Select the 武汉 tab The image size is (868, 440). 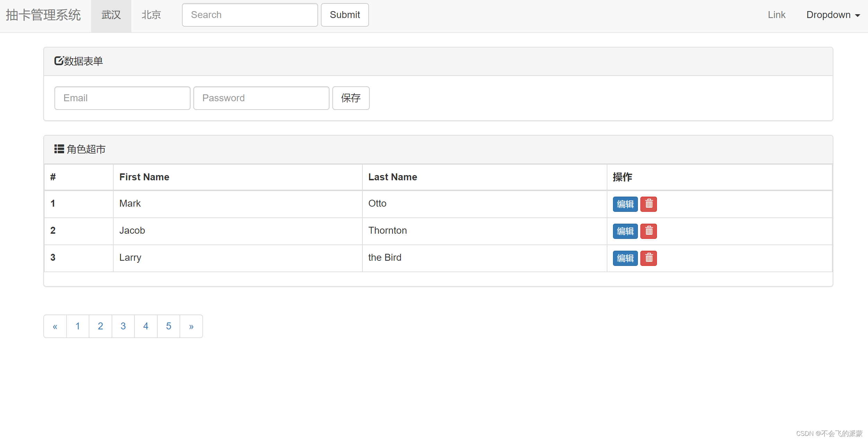point(111,15)
